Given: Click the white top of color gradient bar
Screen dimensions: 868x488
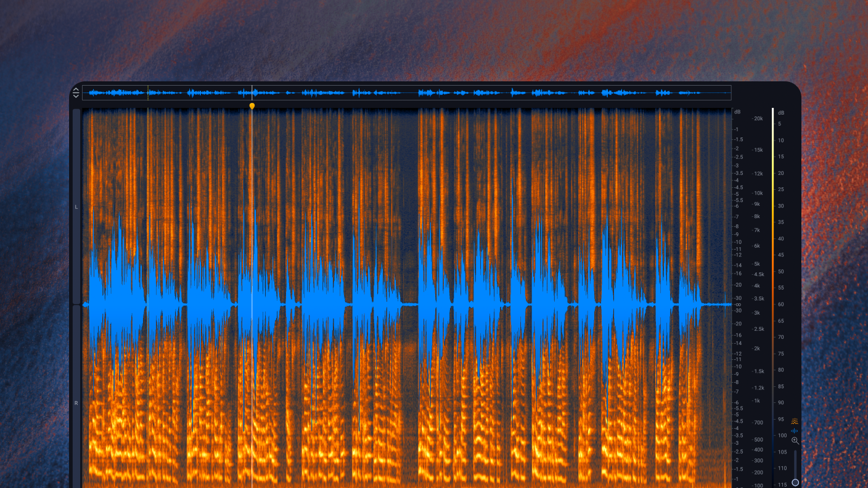Looking at the screenshot, I should (772, 112).
